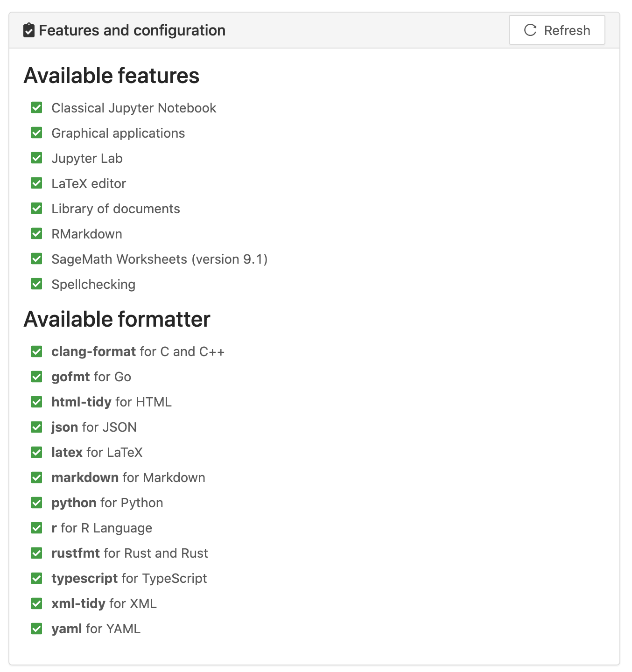Click the html-tidy for HTML check icon
This screenshot has height=672, width=632.
(36, 402)
